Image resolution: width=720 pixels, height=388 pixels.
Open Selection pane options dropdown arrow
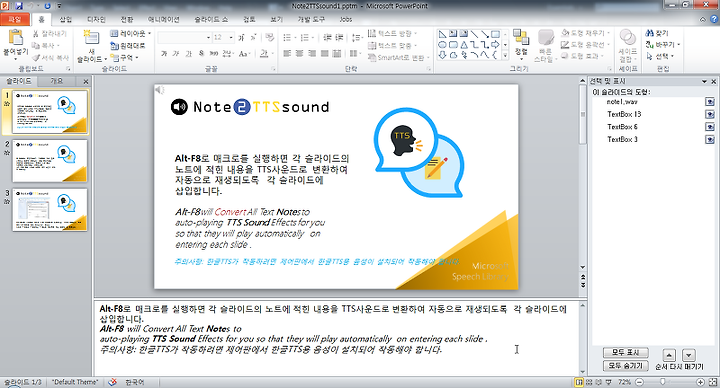point(704,81)
